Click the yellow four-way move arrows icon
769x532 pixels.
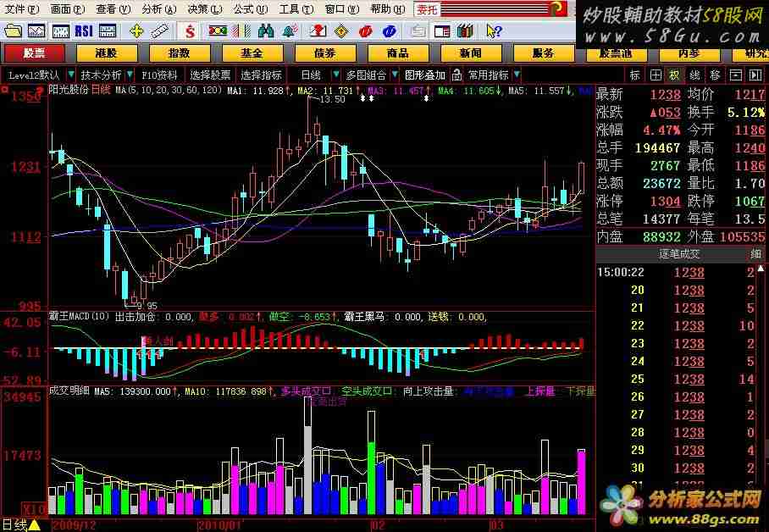[x=136, y=31]
